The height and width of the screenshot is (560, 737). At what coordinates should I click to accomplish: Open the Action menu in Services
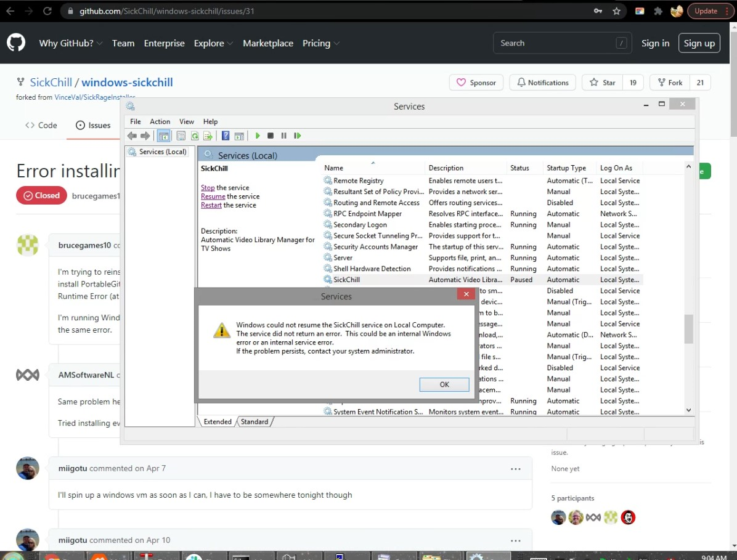(x=160, y=121)
